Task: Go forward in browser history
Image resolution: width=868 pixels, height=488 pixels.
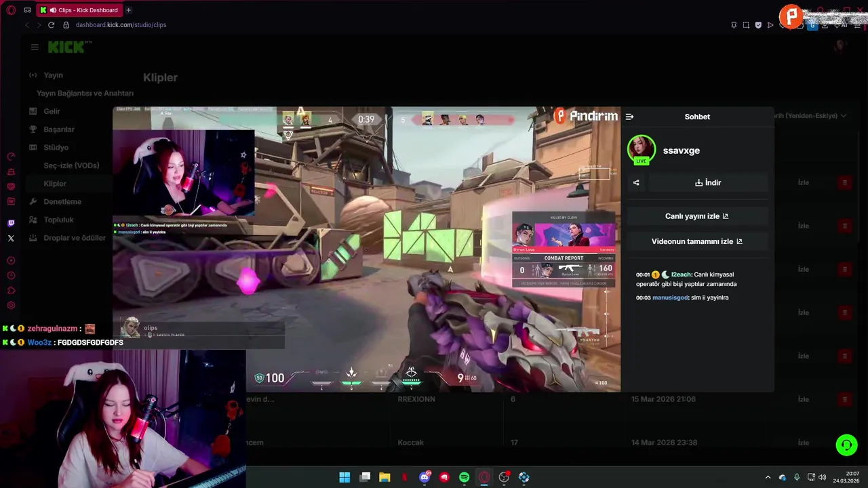Action: (39, 25)
